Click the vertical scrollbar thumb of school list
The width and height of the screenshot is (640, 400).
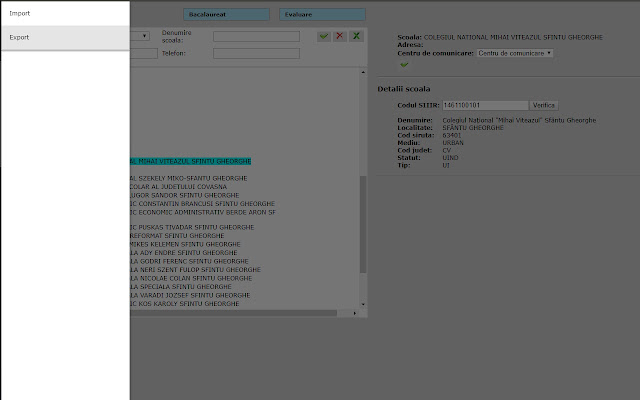click(363, 224)
